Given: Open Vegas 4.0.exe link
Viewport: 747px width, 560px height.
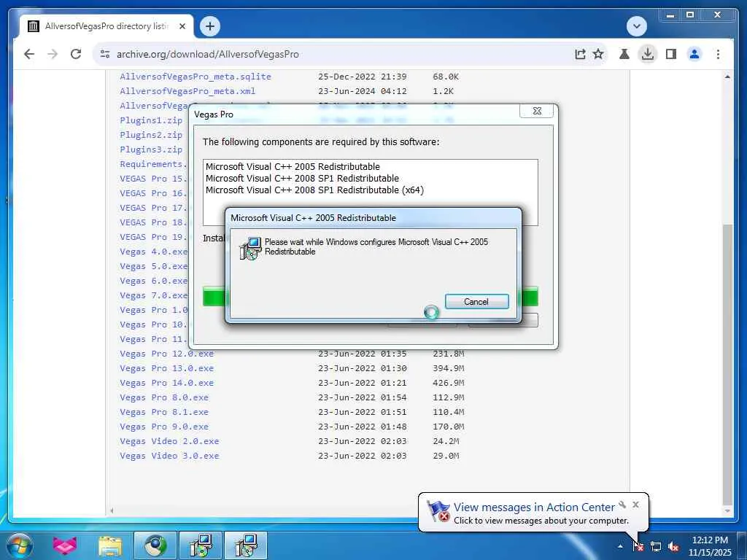Looking at the screenshot, I should tap(153, 252).
